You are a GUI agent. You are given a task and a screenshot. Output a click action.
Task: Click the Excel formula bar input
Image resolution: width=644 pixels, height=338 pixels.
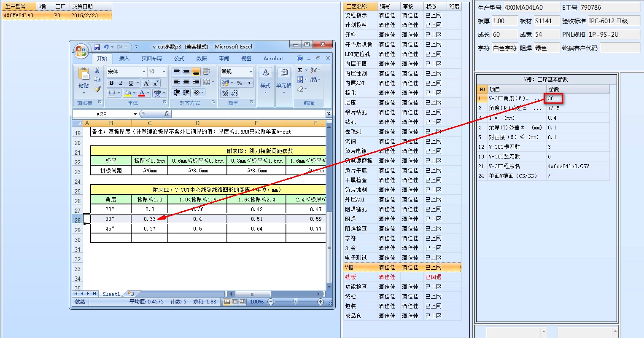point(248,114)
